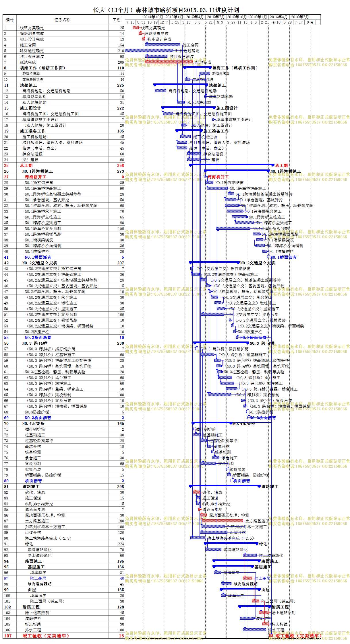
Task: Select summary task 路面施工 in table
Action: click(x=64, y=561)
